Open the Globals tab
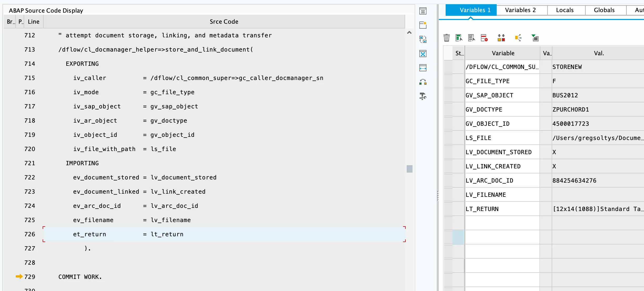The image size is (644, 291). 606,10
